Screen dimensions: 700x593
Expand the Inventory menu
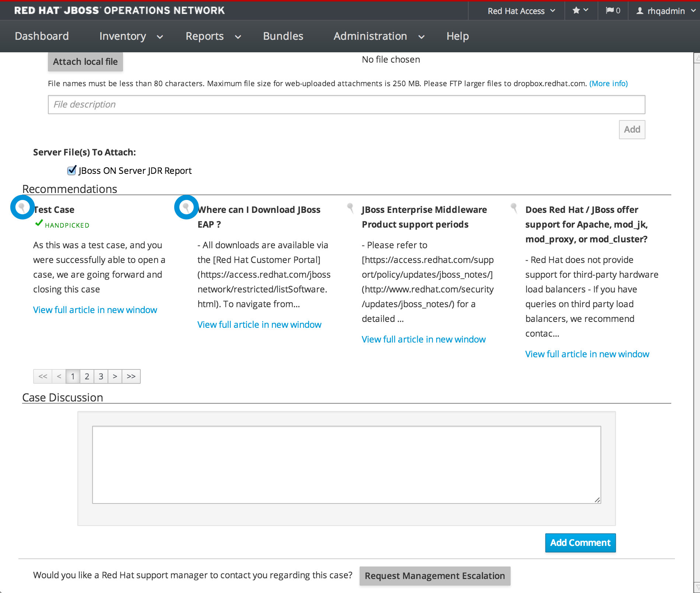click(x=131, y=36)
